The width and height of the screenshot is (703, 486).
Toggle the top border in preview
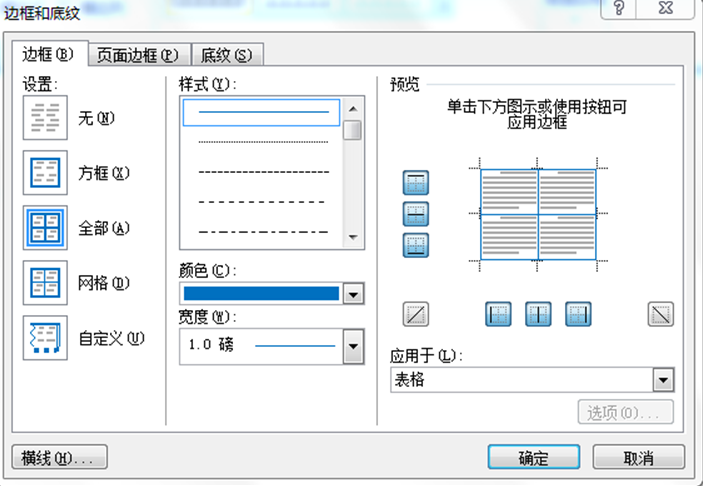pyautogui.click(x=415, y=183)
